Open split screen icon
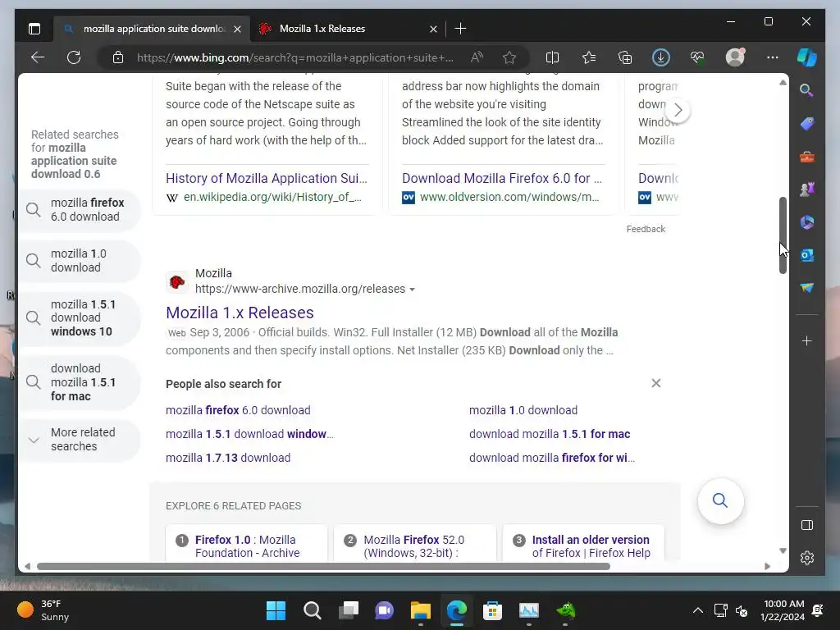This screenshot has height=630, width=840. pyautogui.click(x=552, y=57)
